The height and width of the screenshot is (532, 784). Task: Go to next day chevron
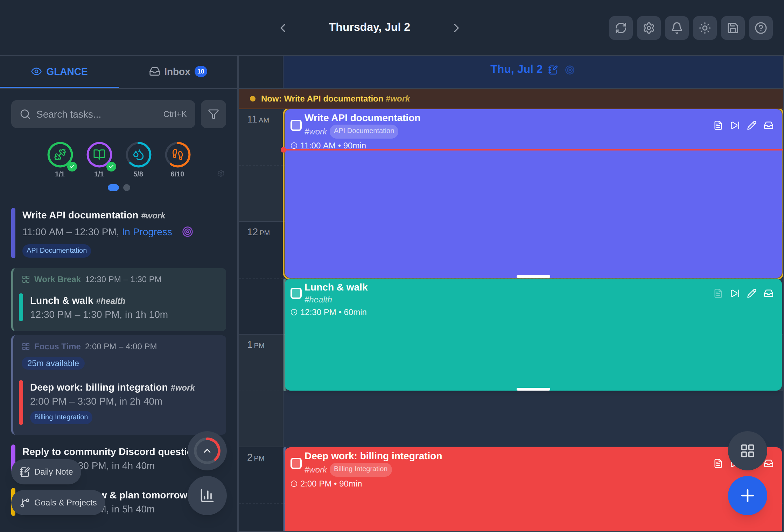point(456,28)
